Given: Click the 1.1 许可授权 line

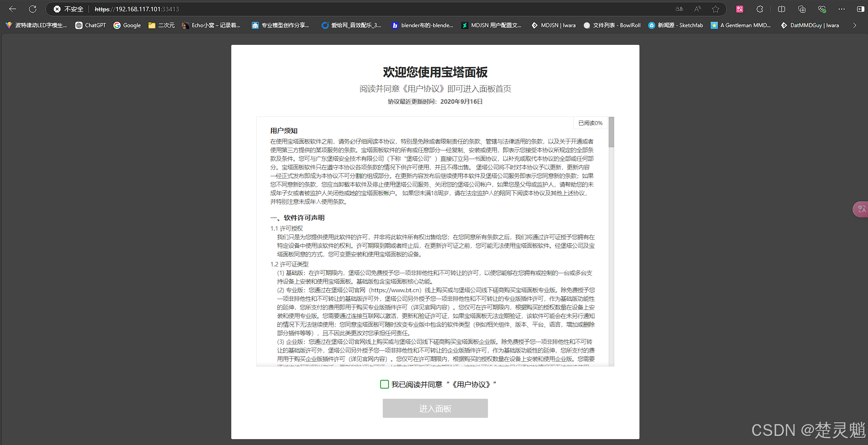Looking at the screenshot, I should tap(287, 228).
